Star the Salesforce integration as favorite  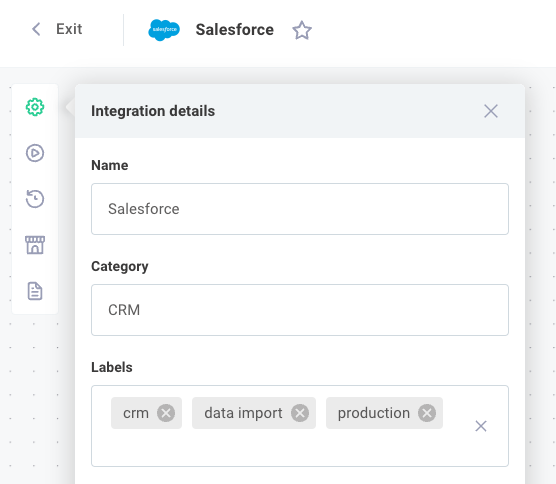(302, 30)
